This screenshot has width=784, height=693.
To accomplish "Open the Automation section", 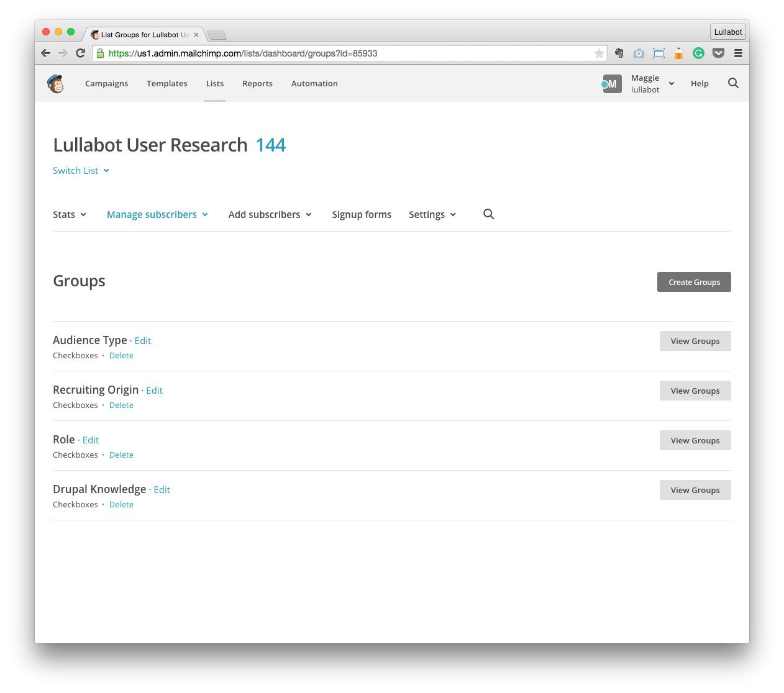I will click(x=314, y=84).
